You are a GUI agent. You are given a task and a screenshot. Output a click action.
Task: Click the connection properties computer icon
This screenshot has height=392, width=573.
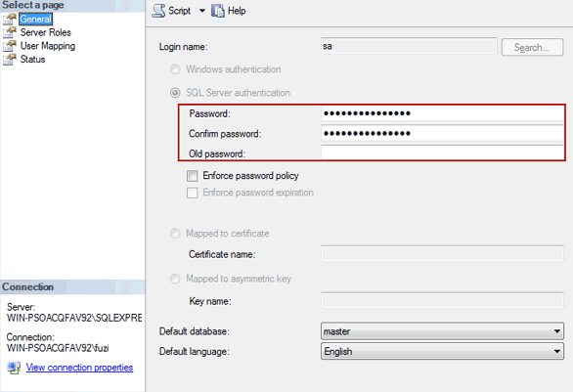pyautogui.click(x=14, y=368)
